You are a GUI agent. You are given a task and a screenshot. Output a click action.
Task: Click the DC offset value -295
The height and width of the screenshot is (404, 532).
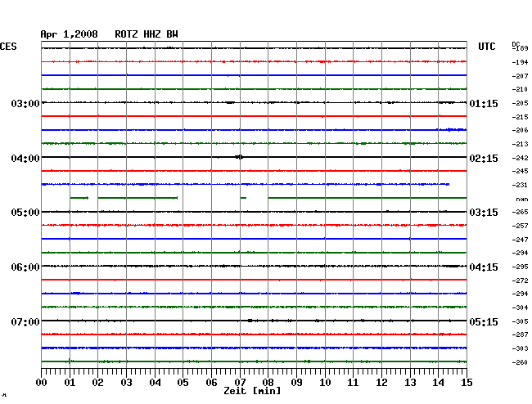520,267
